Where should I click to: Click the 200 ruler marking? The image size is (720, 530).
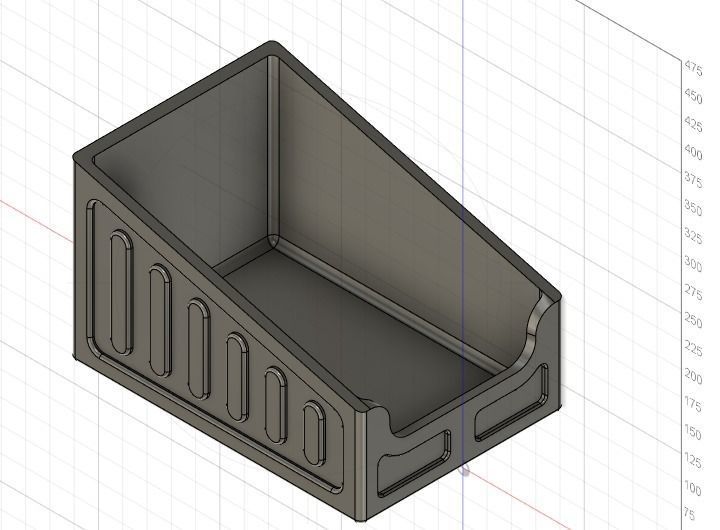coord(693,377)
